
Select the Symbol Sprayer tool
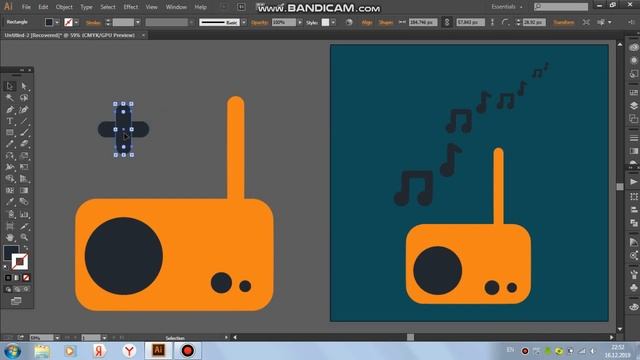click(10, 214)
